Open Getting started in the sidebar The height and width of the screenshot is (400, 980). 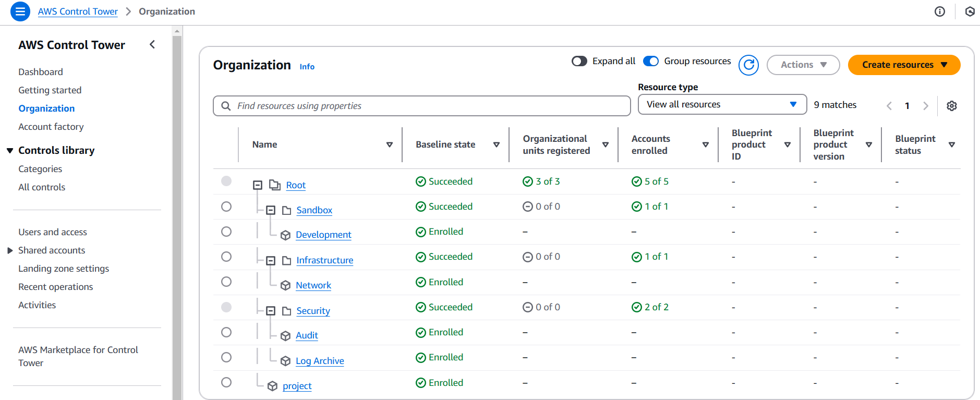pos(50,90)
